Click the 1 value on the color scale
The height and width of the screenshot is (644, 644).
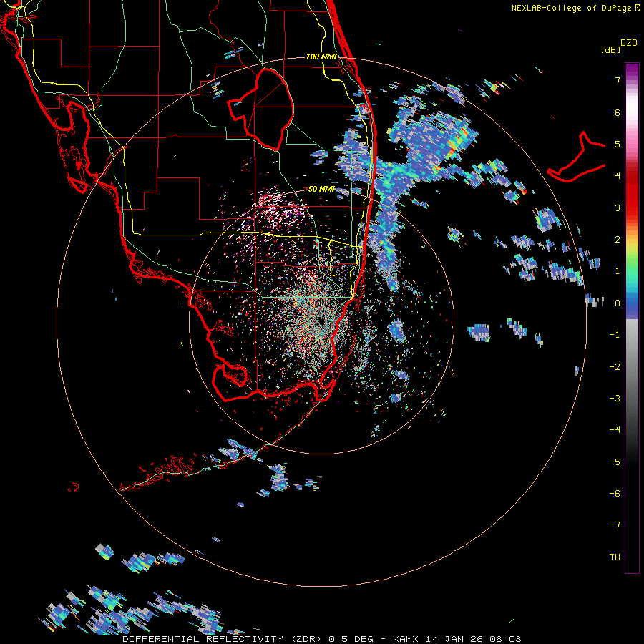coord(618,271)
